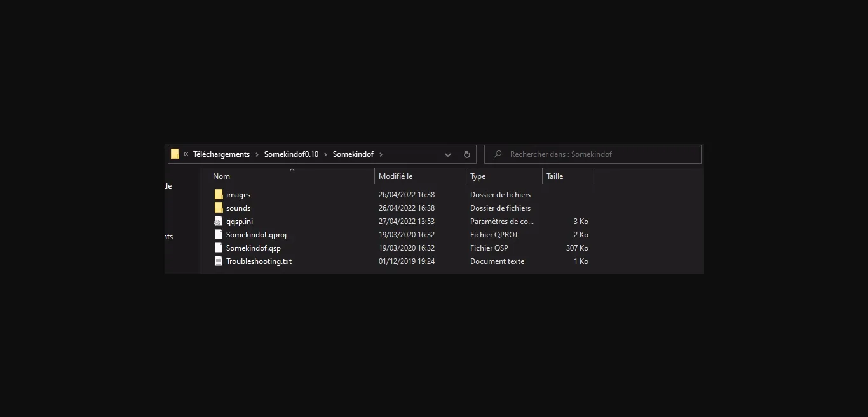Select the sounds folder icon
Viewport: 868px width, 417px height.
pyautogui.click(x=219, y=208)
